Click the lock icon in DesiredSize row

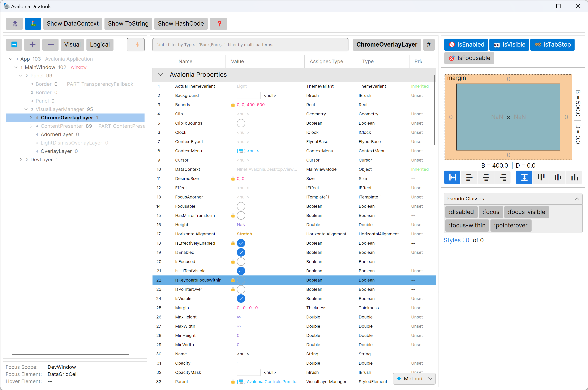tap(233, 179)
